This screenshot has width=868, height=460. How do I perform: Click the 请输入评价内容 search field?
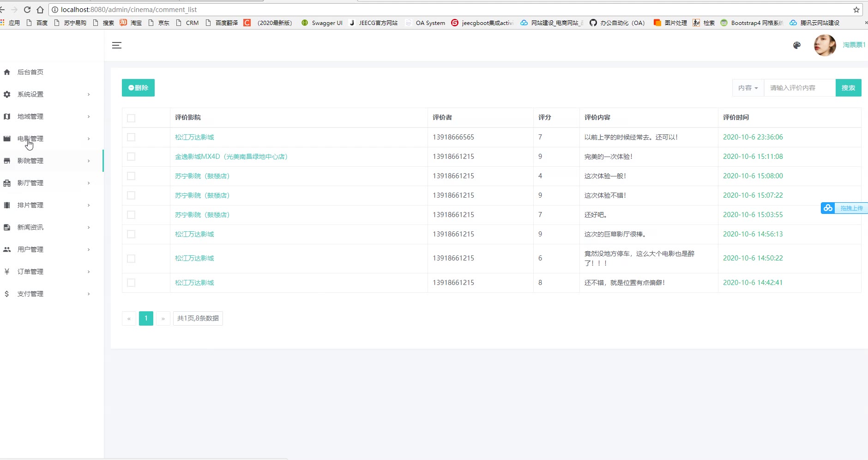point(800,88)
